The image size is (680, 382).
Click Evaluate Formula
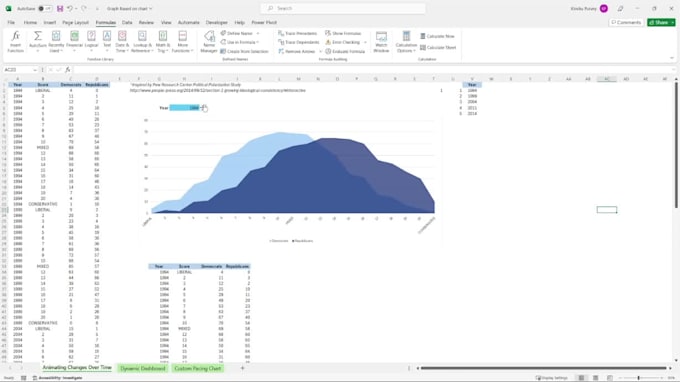tap(345, 52)
